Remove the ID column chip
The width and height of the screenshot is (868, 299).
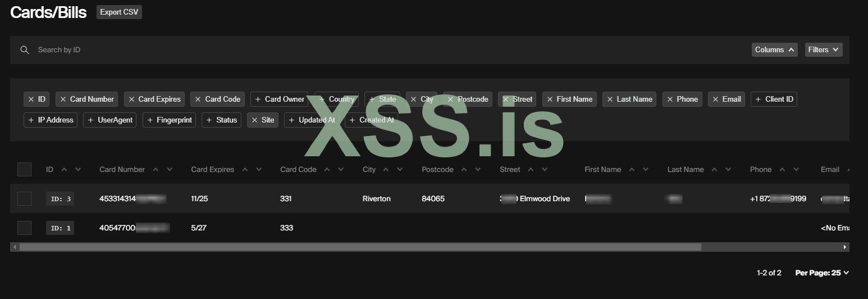pyautogui.click(x=36, y=99)
